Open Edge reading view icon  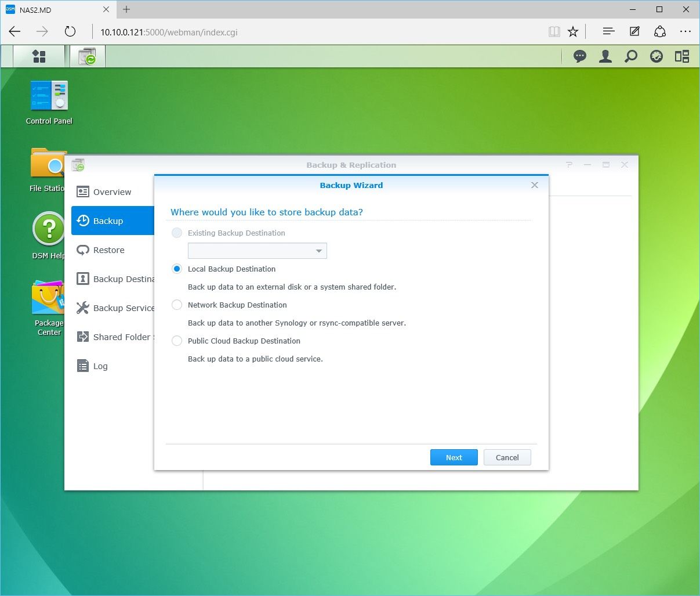554,32
